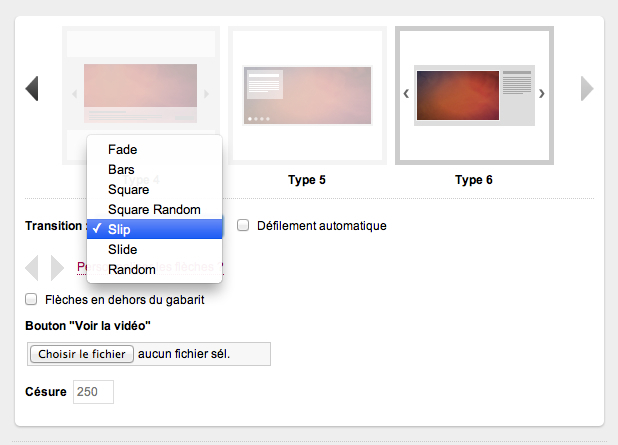Click right chevron inside Type 6 thumbnail
The image size is (618, 445).
[542, 94]
